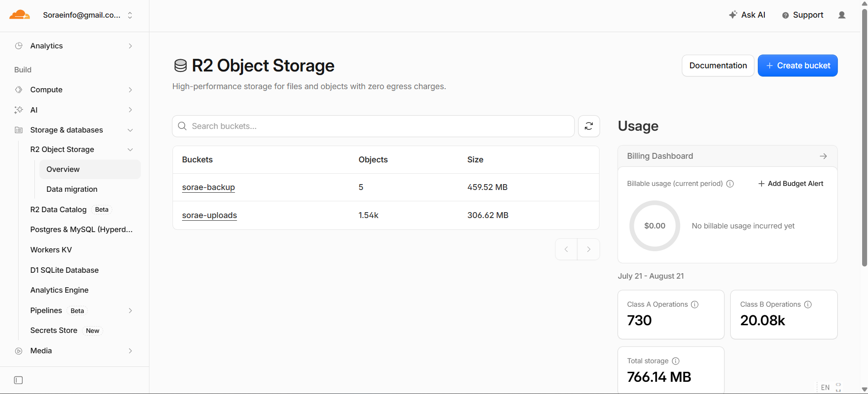The image size is (868, 394).
Task: Collapse the sidebar with panel icon
Action: (19, 380)
